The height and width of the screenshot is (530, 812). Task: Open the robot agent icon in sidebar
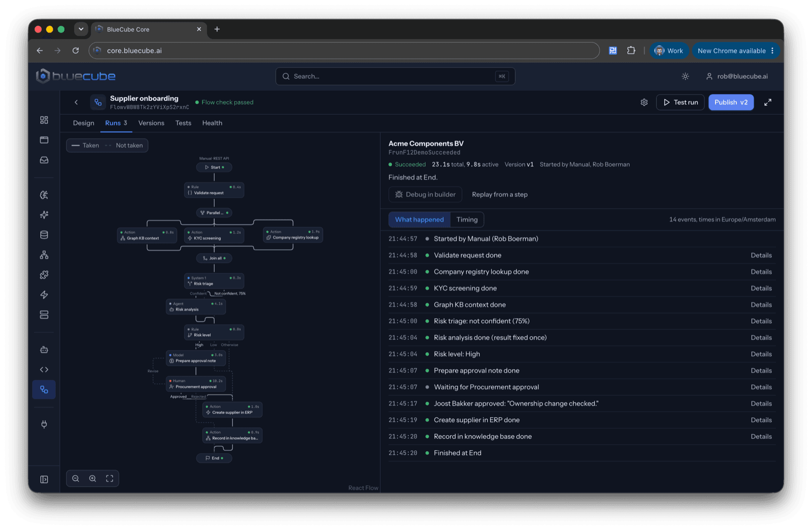[x=44, y=349]
